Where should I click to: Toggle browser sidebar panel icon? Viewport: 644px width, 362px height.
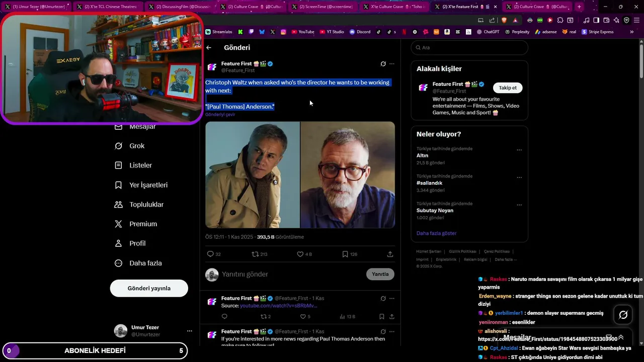point(596,20)
